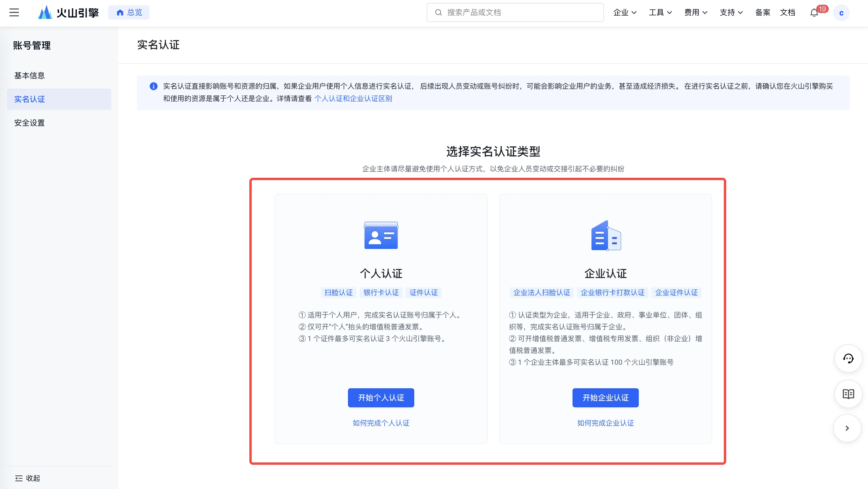The width and height of the screenshot is (868, 489).
Task: Focus the 搜索产品或文档 search field
Action: point(515,12)
